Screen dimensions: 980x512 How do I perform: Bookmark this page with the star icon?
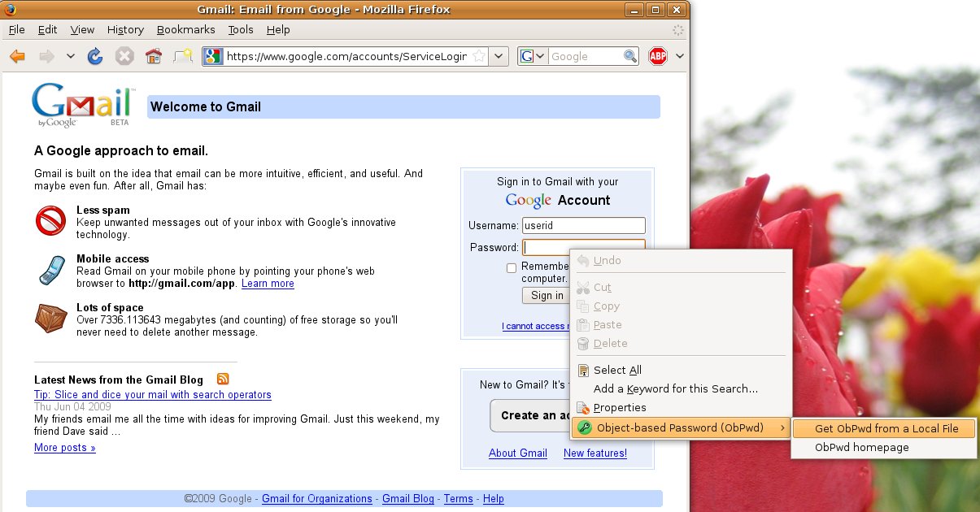[480, 56]
